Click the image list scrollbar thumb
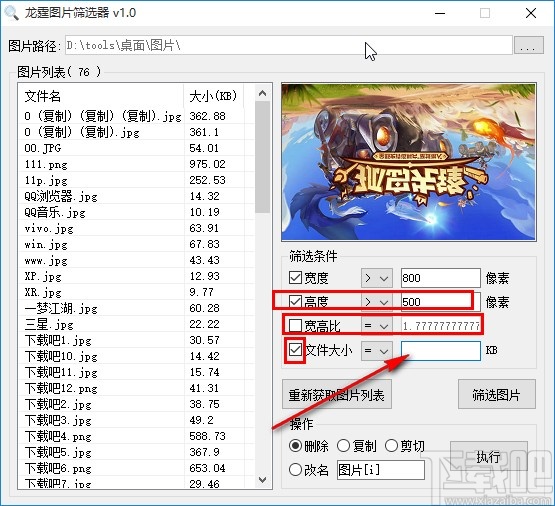Image resolution: width=555 pixels, height=506 pixels. click(262, 157)
